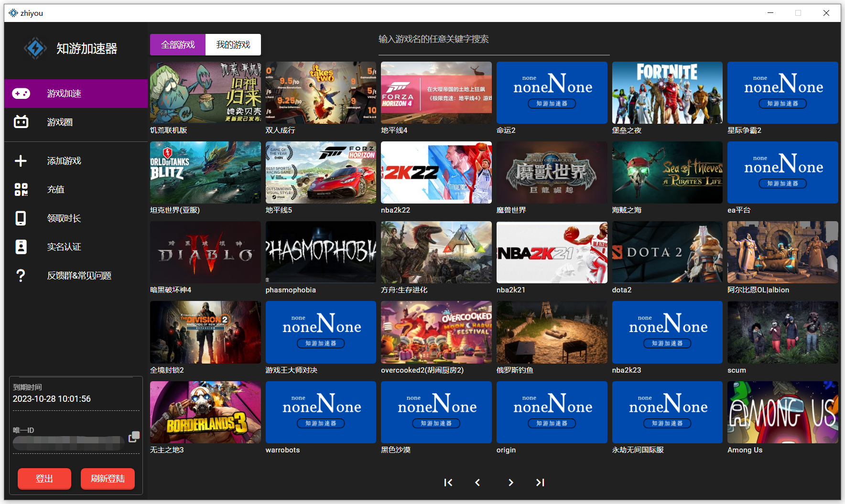Select the nba2k21 game thumbnail
Screen dimensions: 845x504
coord(552,252)
